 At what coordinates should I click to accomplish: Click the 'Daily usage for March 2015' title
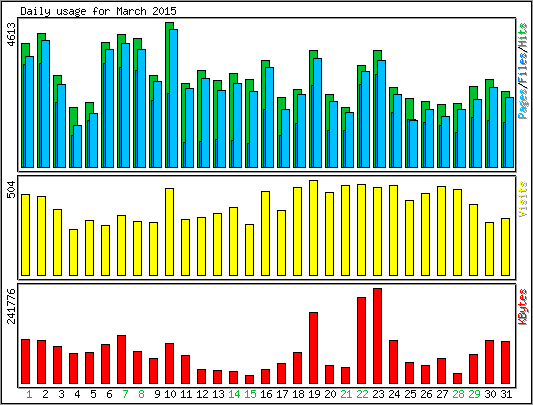coord(98,11)
